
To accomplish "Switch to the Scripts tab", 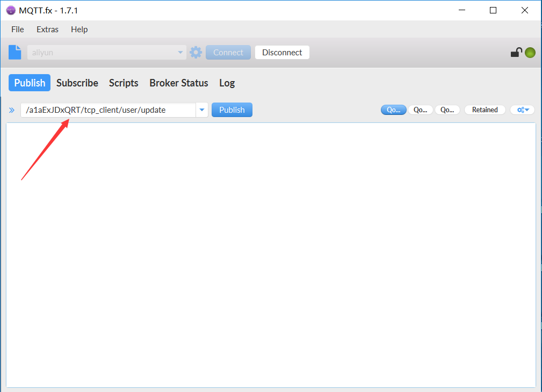I will point(124,83).
